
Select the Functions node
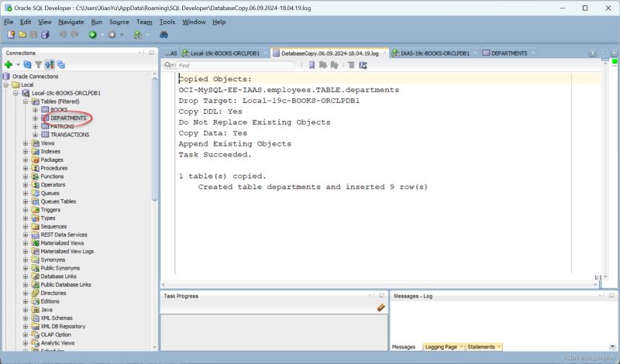tap(52, 177)
